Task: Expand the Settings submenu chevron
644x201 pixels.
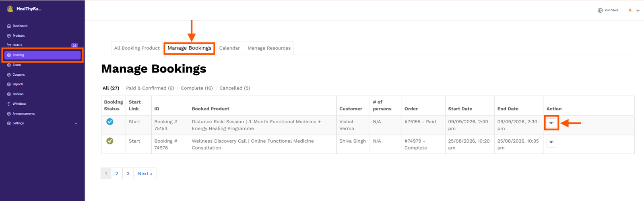Action: pos(76,124)
